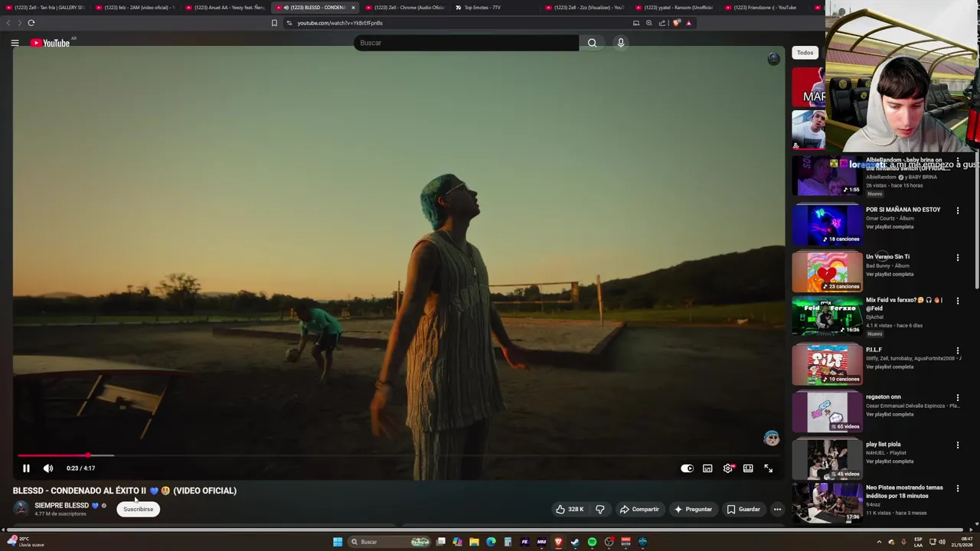Switch to the Zell - Tan fría tab

click(45, 8)
